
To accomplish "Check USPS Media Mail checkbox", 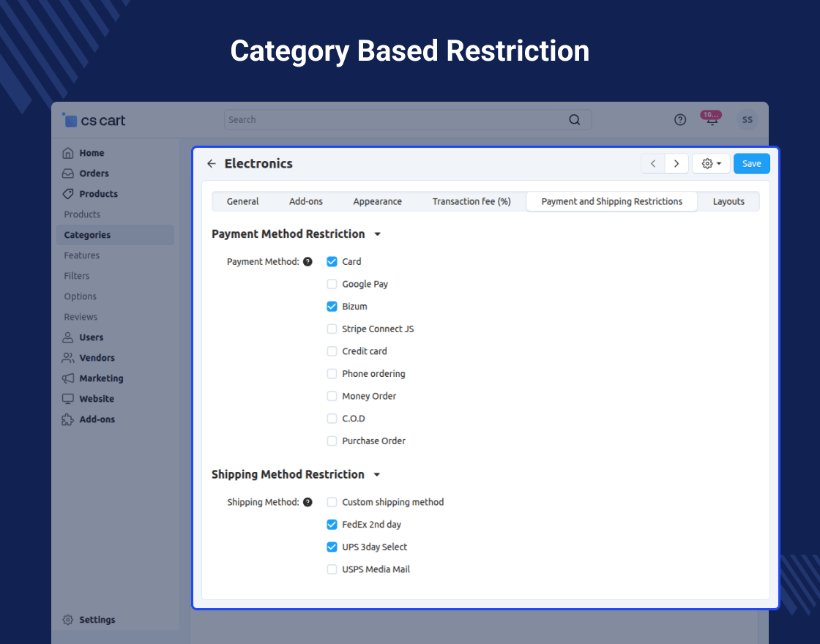I will [x=332, y=569].
